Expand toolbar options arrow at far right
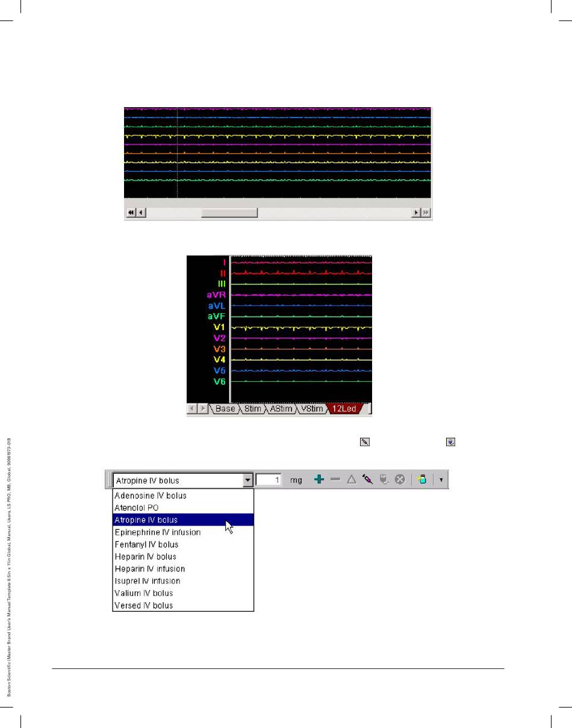Viewport: 572px width, 728px height. point(441,480)
